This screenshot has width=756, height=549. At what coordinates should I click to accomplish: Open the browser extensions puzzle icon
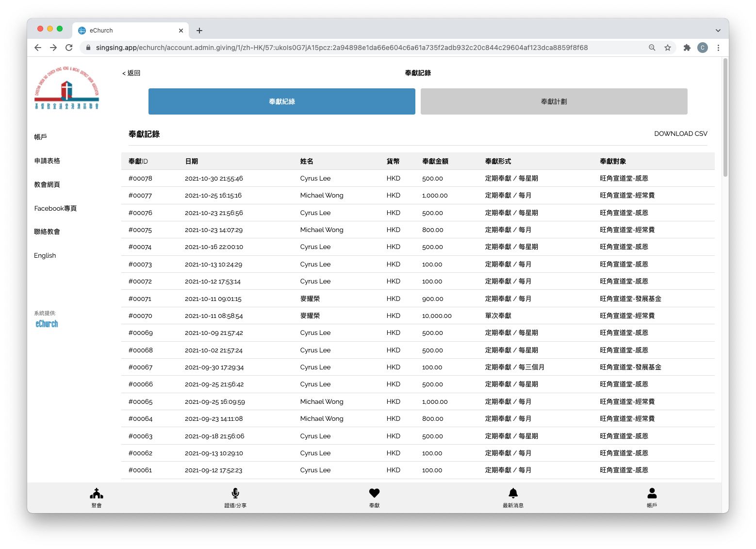point(687,48)
